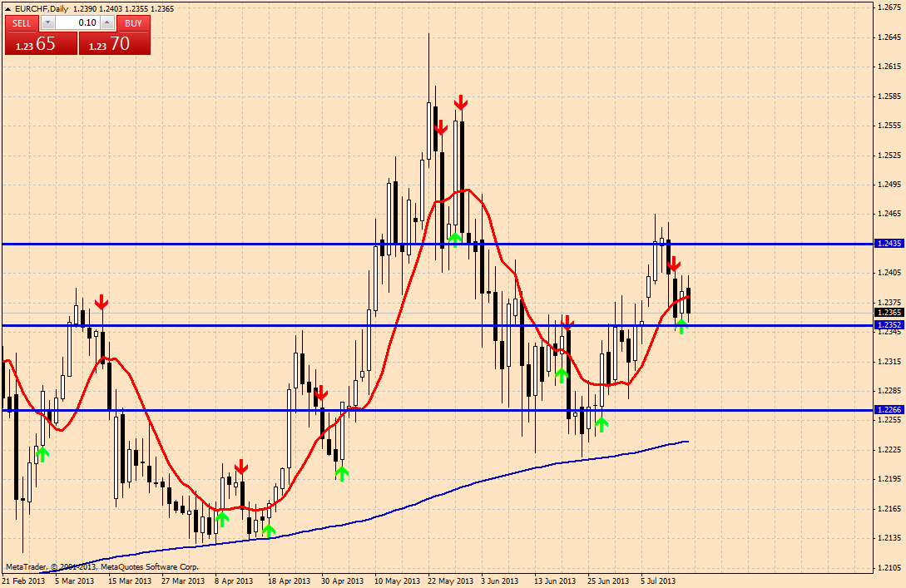Click the 1.2675 price scale value
906x588 pixels.
pos(889,7)
